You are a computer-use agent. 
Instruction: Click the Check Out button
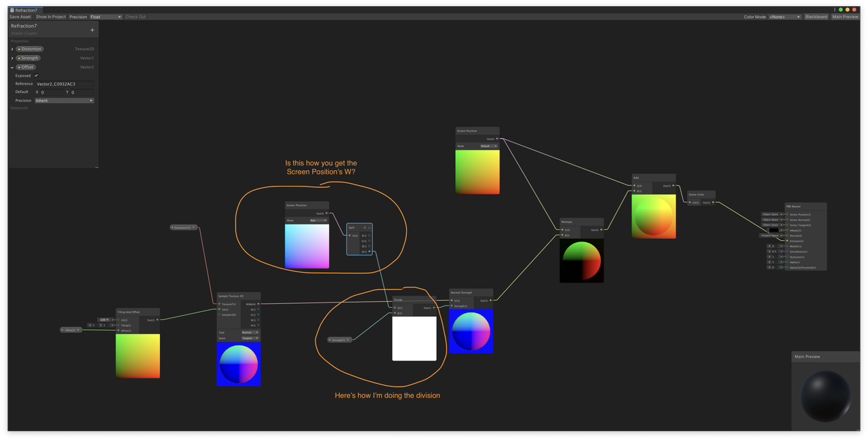[136, 17]
